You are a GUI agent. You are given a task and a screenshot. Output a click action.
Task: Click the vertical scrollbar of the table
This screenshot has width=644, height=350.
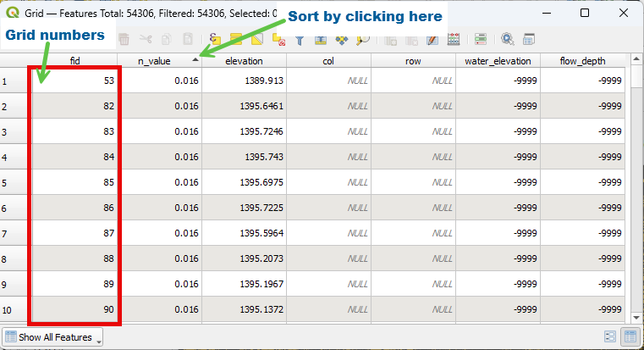pyautogui.click(x=636, y=195)
